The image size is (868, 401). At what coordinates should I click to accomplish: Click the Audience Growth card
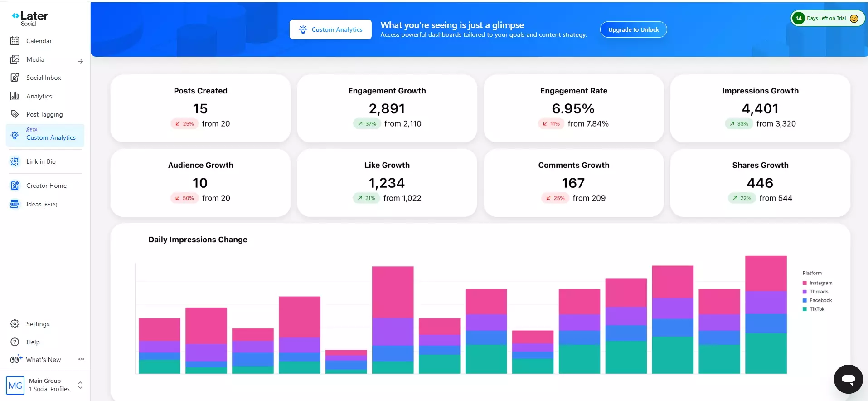(200, 183)
